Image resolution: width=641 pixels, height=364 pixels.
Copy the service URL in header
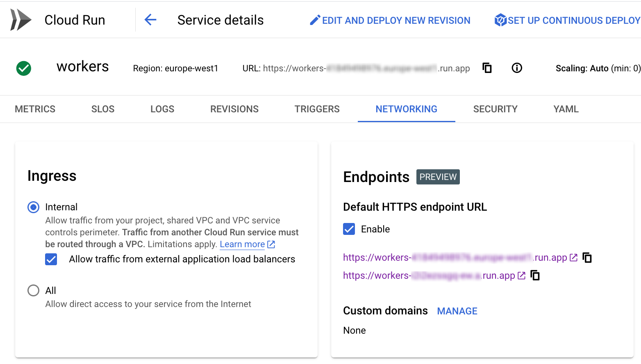pos(487,68)
